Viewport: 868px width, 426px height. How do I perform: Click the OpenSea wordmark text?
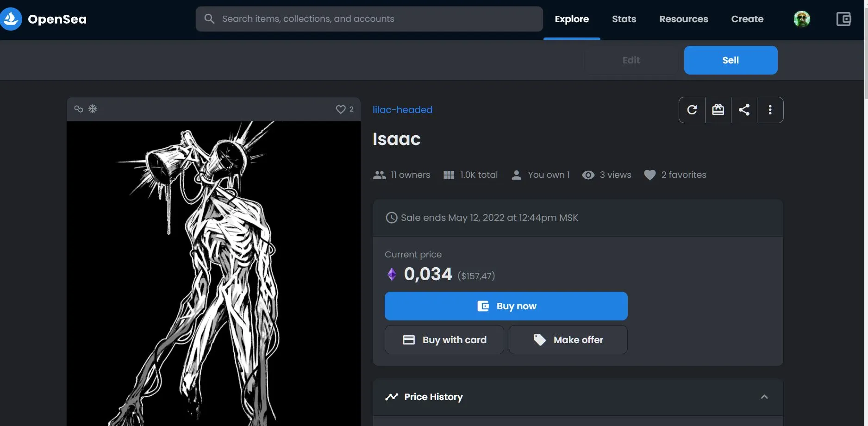[57, 19]
